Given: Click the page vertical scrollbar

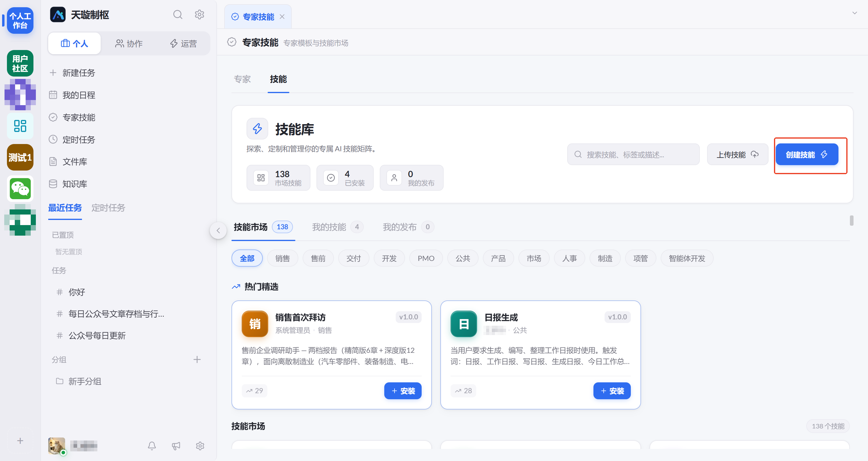Looking at the screenshot, I should pos(852,221).
